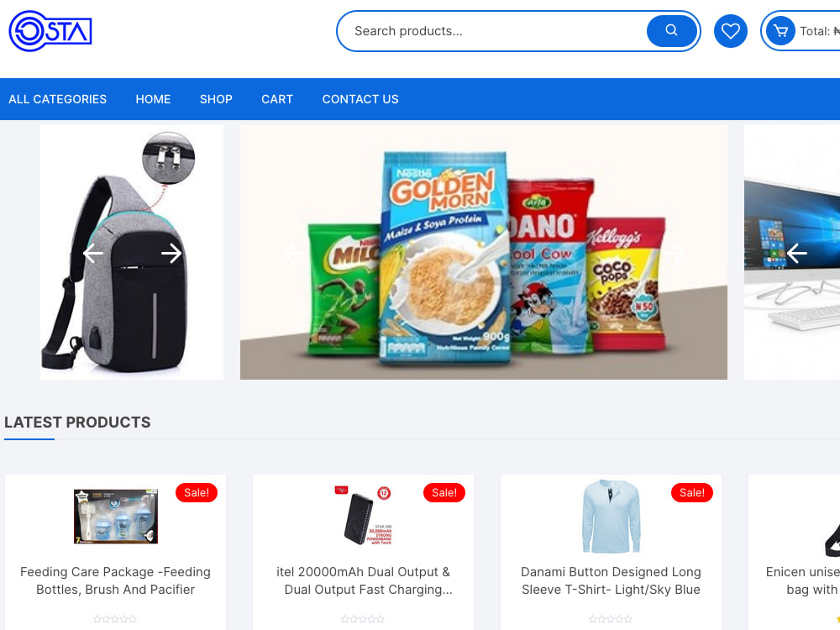Click the light blue T-shirt thumbnail
This screenshot has height=630, width=840.
coord(612,517)
